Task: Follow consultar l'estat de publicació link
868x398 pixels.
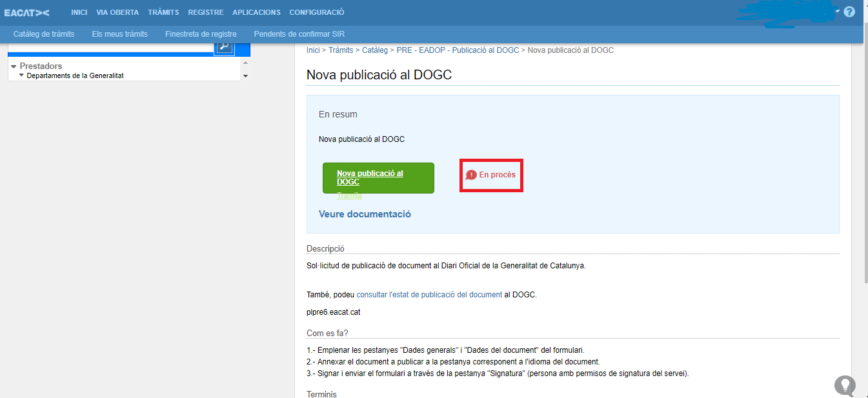Action: coord(429,295)
